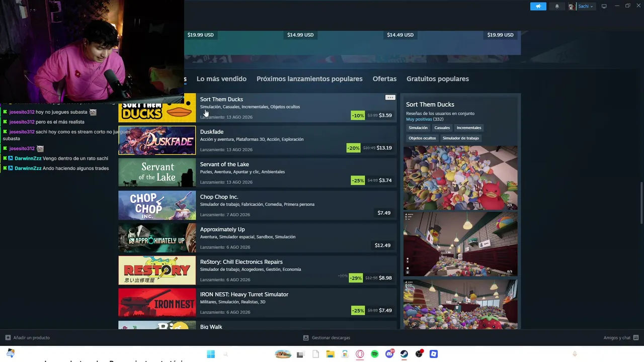Click the Chop Chop Inc. capsule image
Screen dimensions: 644x362
click(x=157, y=205)
